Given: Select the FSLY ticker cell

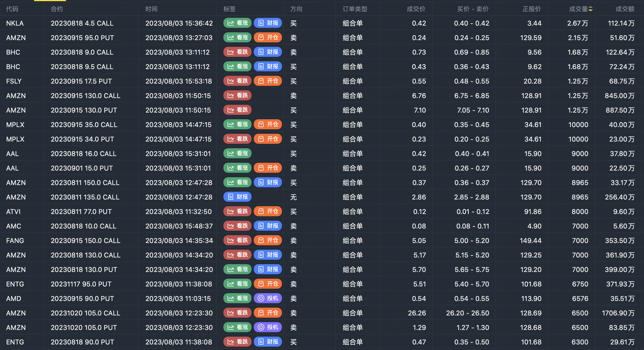Looking at the screenshot, I should 14,81.
